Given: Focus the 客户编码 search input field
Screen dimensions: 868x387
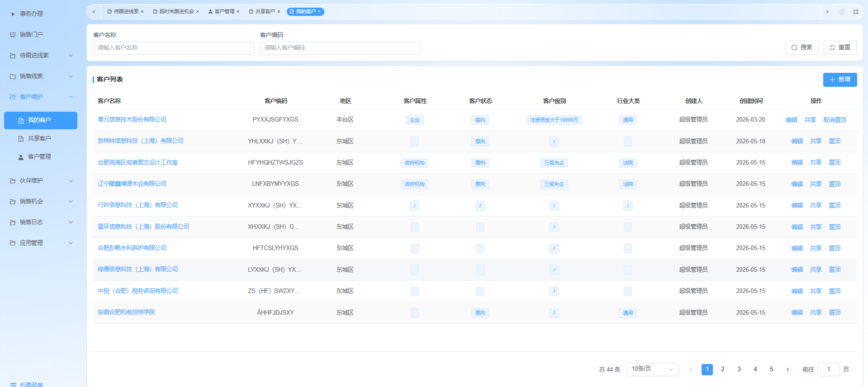Looking at the screenshot, I should [x=340, y=48].
